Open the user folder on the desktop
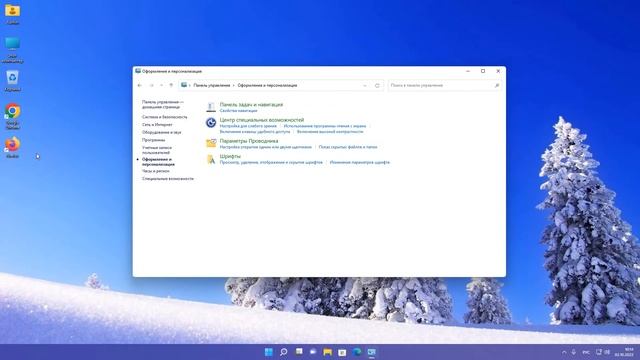This screenshot has height=360, width=640. 12,13
